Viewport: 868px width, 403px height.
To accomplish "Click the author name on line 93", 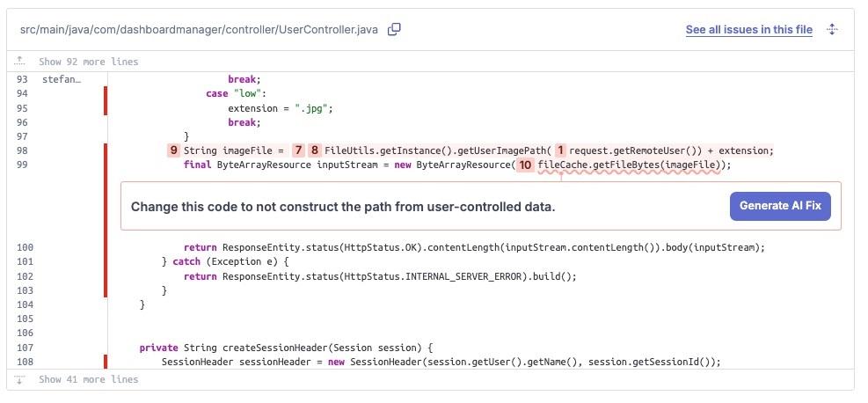I will pyautogui.click(x=61, y=79).
